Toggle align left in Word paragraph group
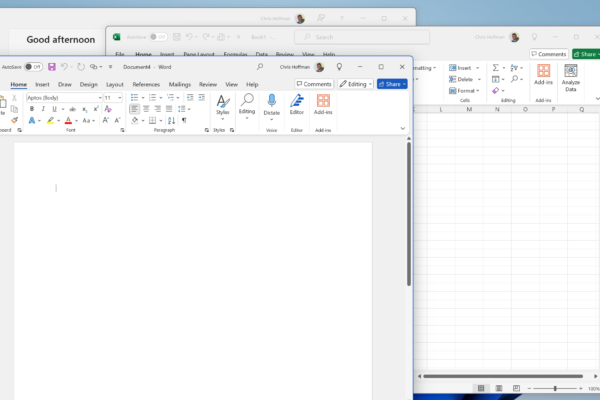Screen dimensions: 600x400 click(134, 109)
